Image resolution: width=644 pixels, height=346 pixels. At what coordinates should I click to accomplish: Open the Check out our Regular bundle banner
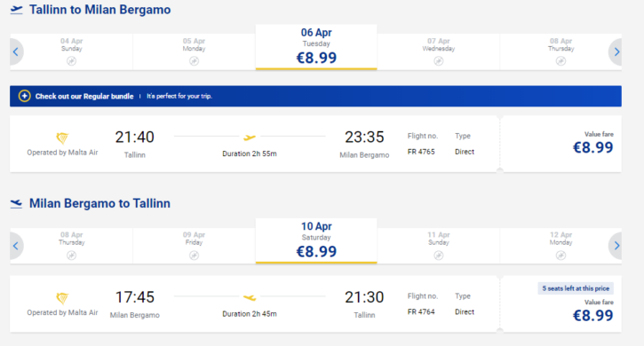pos(315,96)
